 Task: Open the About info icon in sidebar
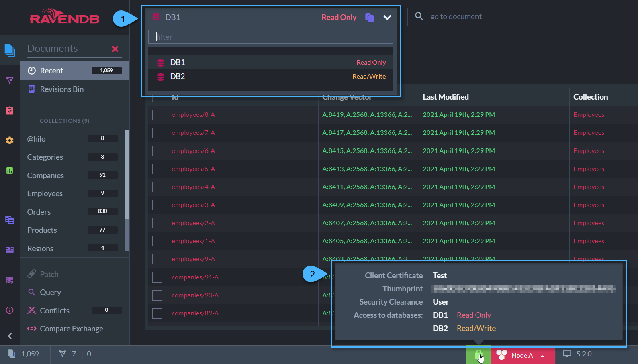(x=10, y=310)
